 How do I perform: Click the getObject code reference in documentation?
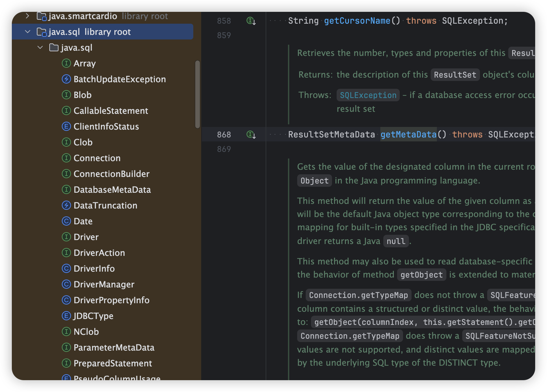coord(421,275)
